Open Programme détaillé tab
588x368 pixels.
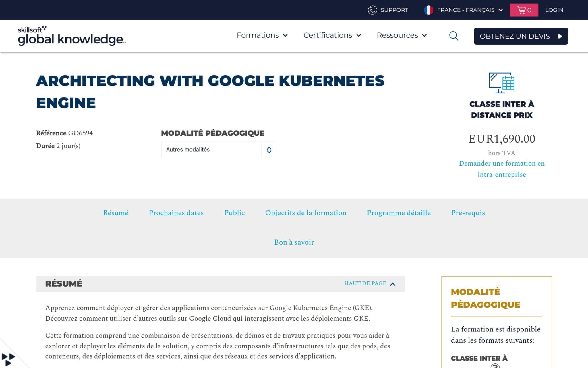pyautogui.click(x=399, y=213)
